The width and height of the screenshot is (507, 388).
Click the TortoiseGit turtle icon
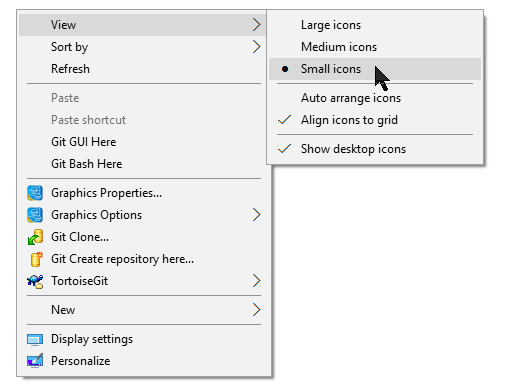[35, 281]
